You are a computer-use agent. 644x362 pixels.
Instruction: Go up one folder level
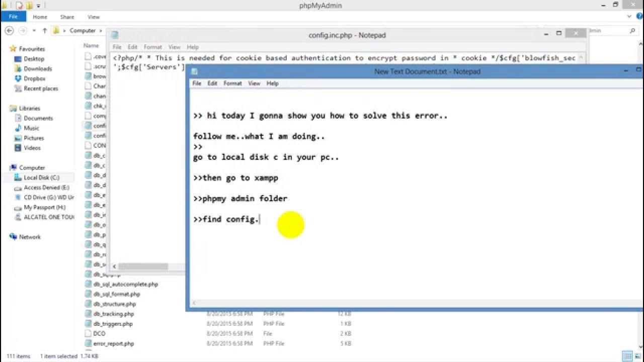(45, 31)
